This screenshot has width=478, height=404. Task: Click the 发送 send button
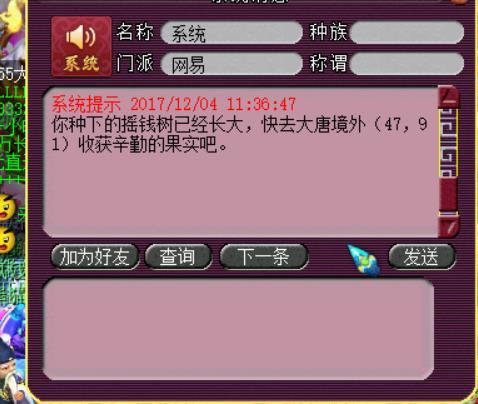point(421,257)
